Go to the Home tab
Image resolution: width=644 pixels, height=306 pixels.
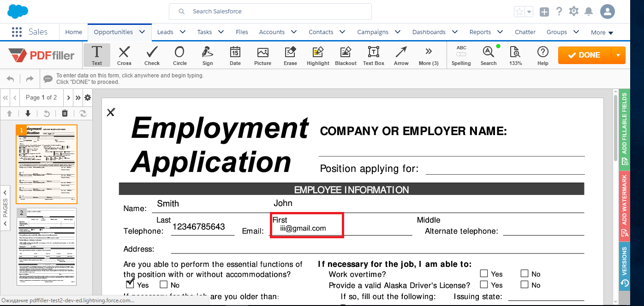(x=73, y=32)
